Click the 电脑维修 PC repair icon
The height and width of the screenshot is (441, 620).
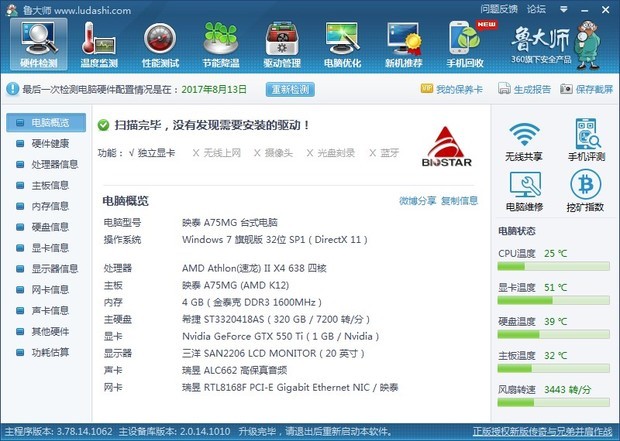tap(525, 191)
